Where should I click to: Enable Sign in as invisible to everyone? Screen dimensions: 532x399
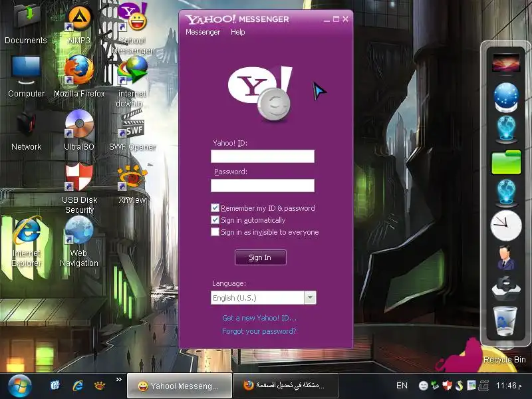coord(215,231)
